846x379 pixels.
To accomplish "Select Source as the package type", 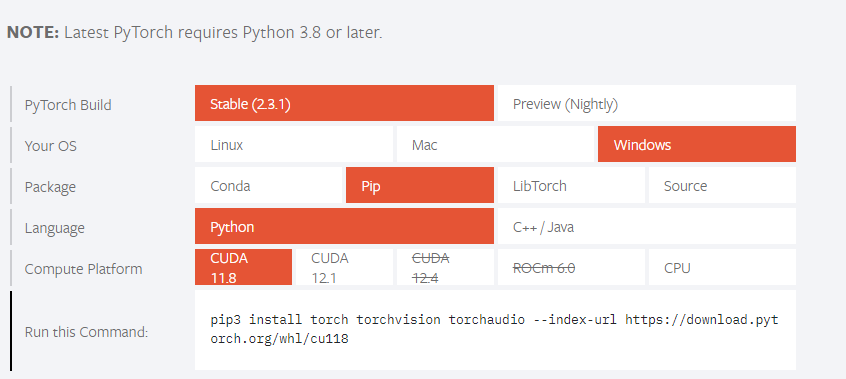I will [x=722, y=185].
